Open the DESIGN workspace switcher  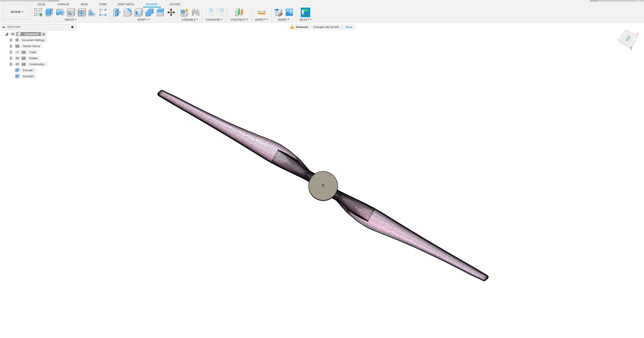tap(16, 12)
